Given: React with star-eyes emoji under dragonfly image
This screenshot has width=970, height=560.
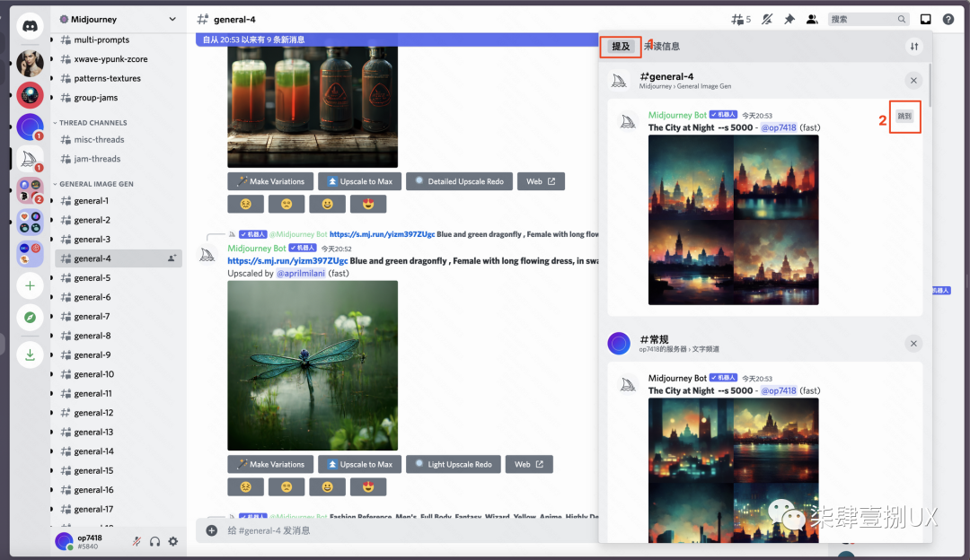Looking at the screenshot, I should 368,487.
